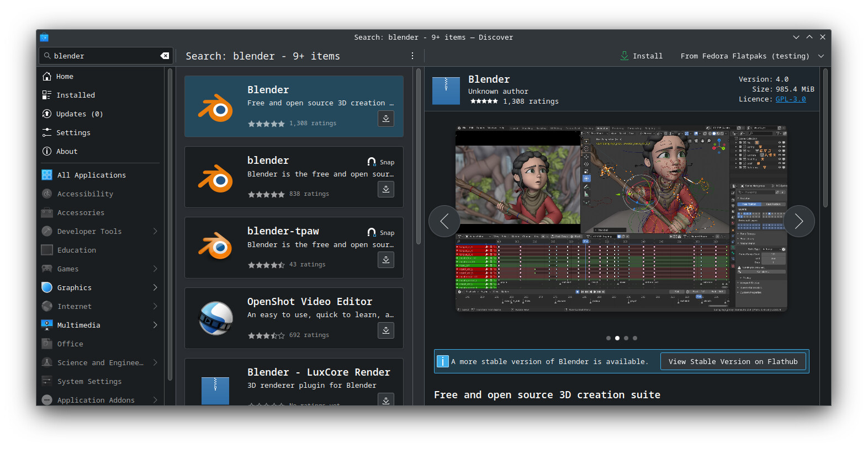Select Accessibility category

pyautogui.click(x=100, y=194)
